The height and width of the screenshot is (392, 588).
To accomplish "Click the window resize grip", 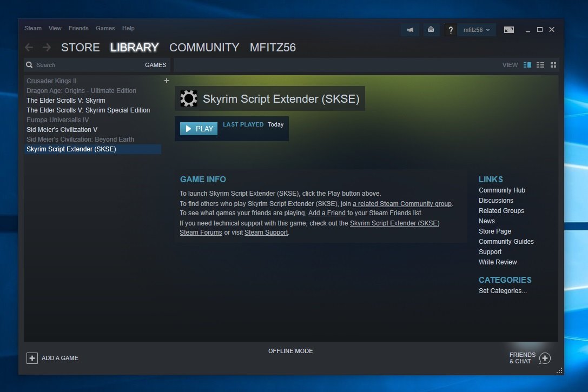I will point(559,370).
